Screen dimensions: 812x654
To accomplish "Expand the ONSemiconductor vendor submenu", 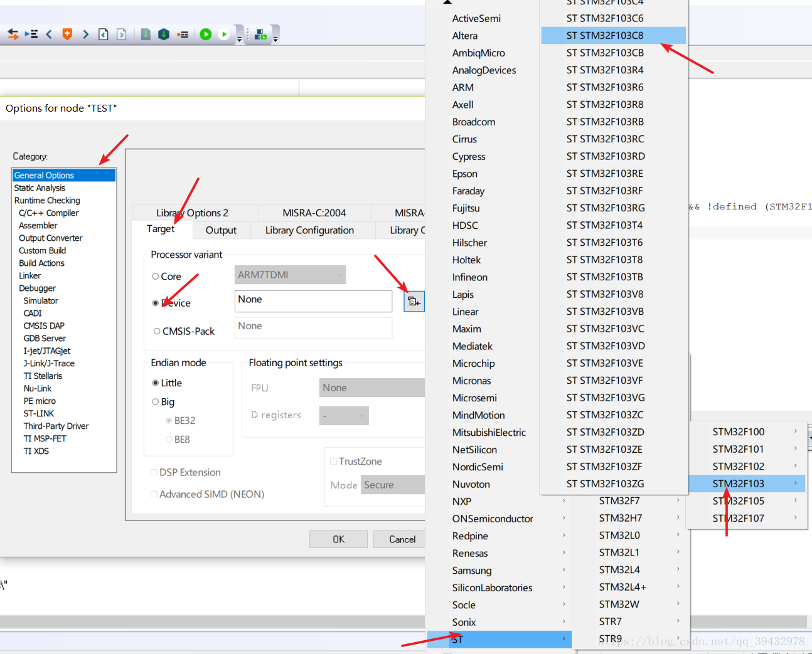I will [x=493, y=519].
